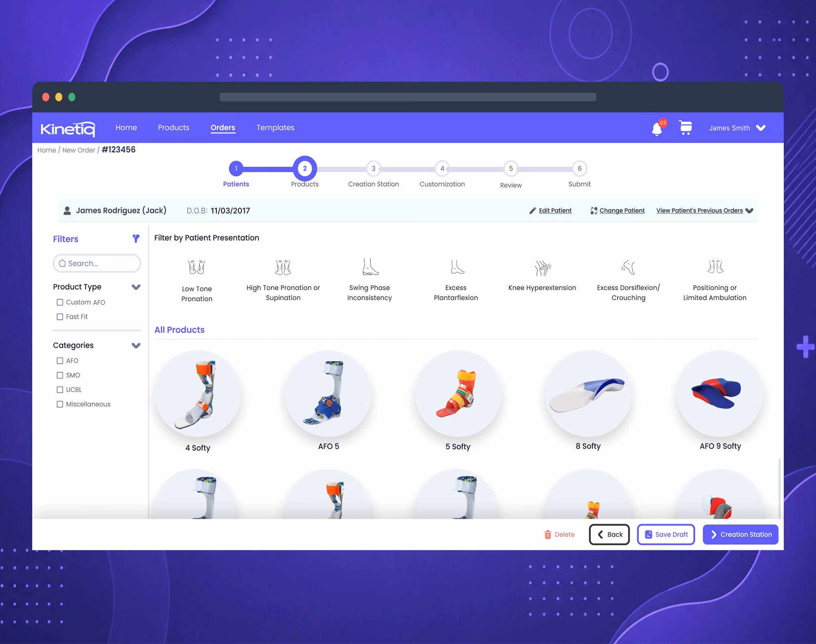
Task: Open the notifications bell icon
Action: (657, 129)
